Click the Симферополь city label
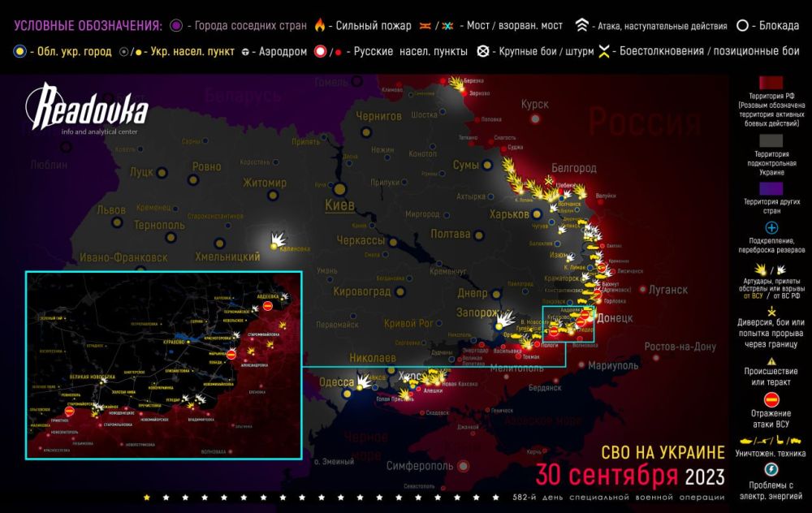This screenshot has width=812, height=513. coord(420,467)
